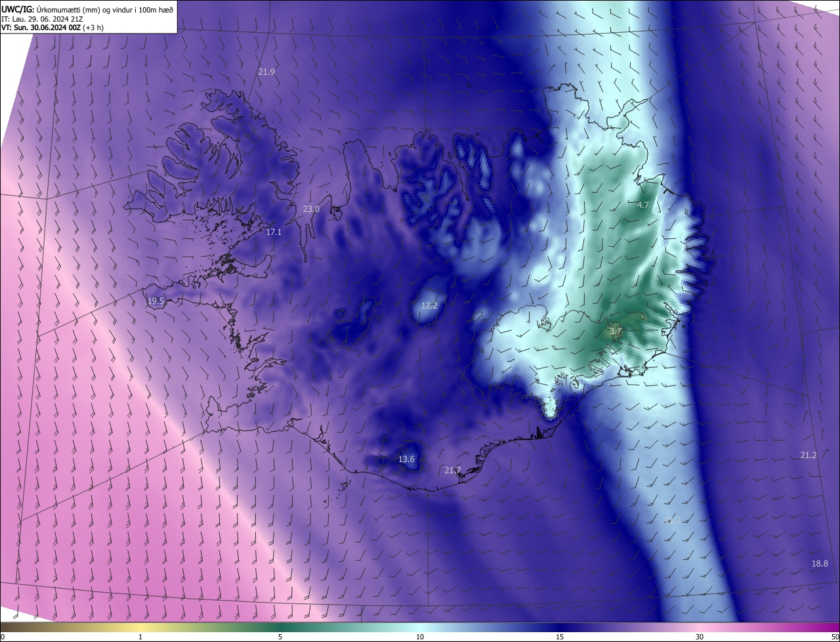Select the 18.8 value label
The height and width of the screenshot is (642, 840).
tap(820, 563)
